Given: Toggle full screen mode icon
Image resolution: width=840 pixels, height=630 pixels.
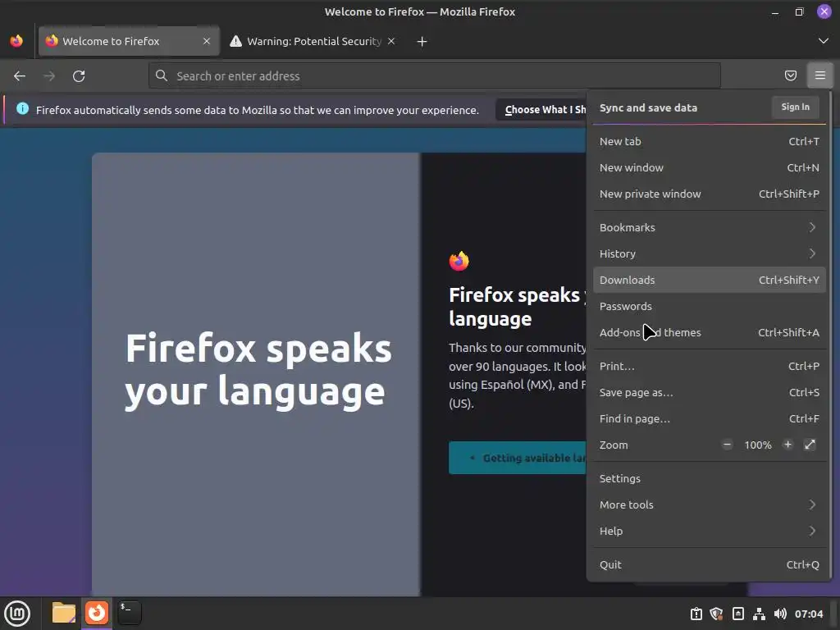Looking at the screenshot, I should point(810,445).
